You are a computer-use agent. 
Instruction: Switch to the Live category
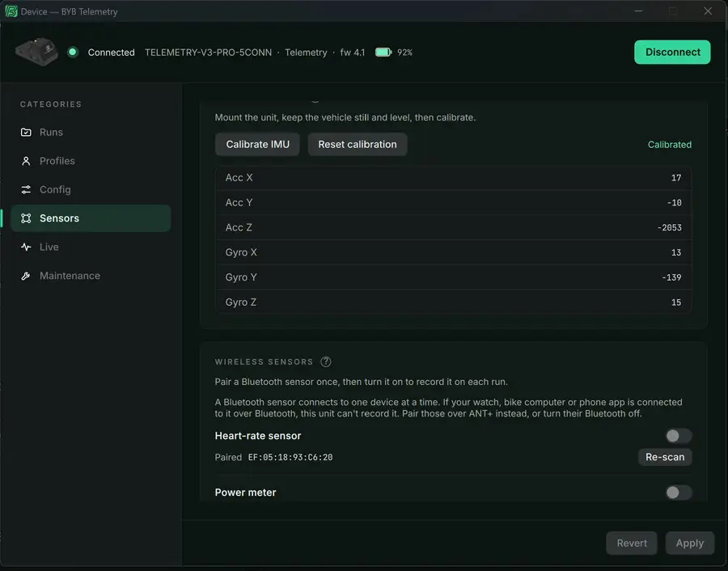91,247
